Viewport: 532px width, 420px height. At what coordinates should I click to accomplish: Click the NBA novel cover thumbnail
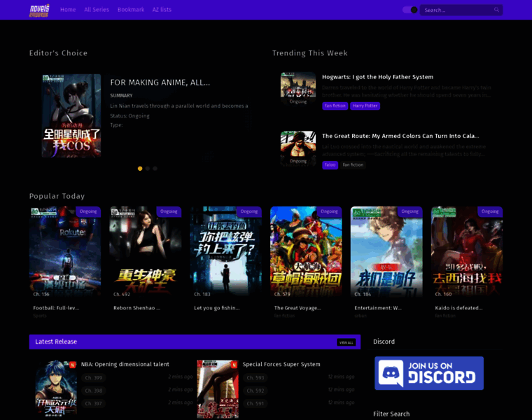click(56, 388)
